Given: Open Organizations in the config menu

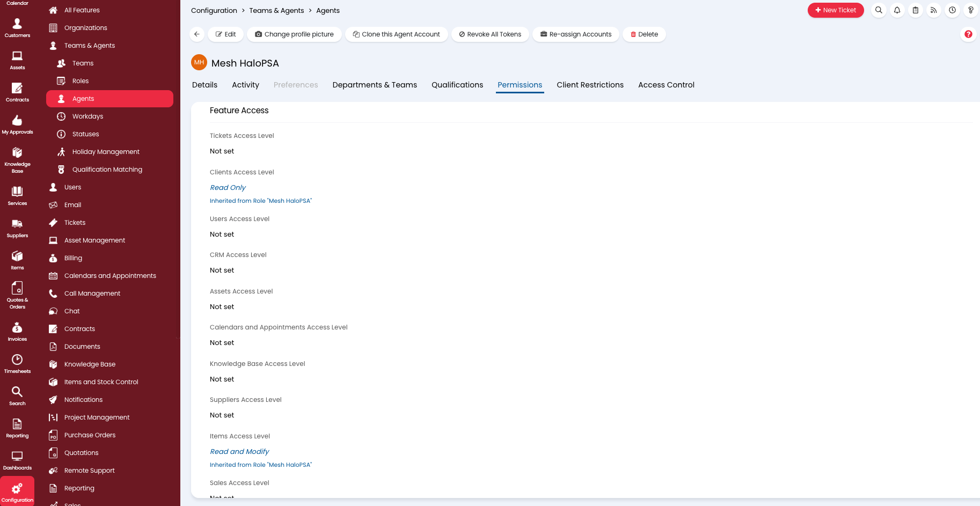Looking at the screenshot, I should (x=109, y=28).
